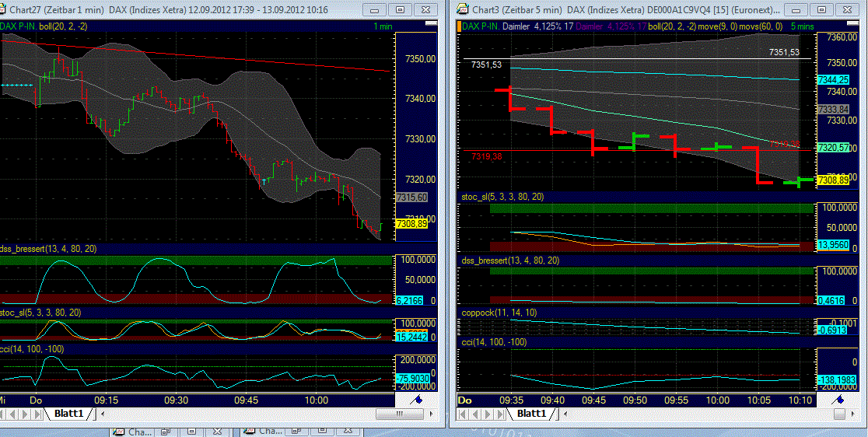
Task: Click the yellow 7308,89 price tag in Chart27
Action: coord(412,223)
